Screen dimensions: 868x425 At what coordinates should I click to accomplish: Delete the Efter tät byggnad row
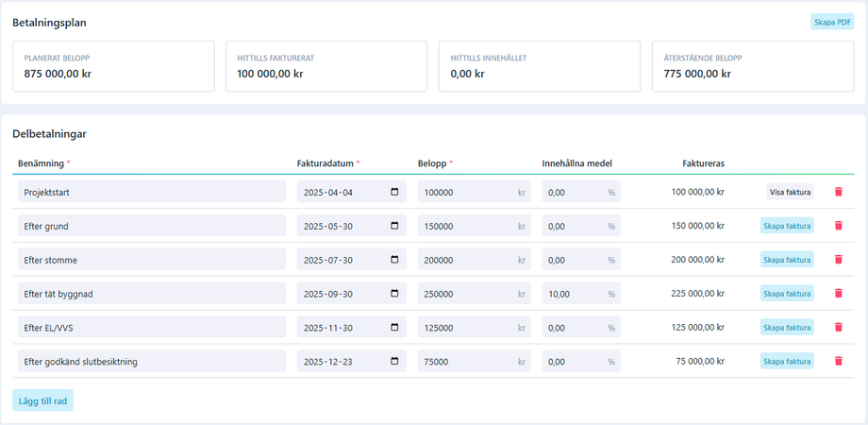pyautogui.click(x=838, y=294)
